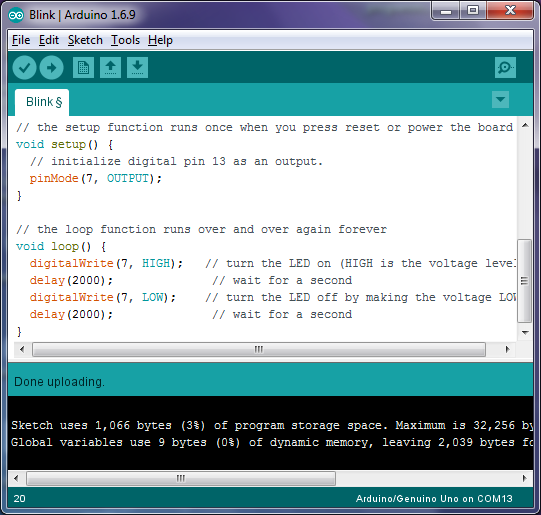Click the first 'delay(2000);' after HIGH write
The height and width of the screenshot is (515, 541).
(x=71, y=280)
